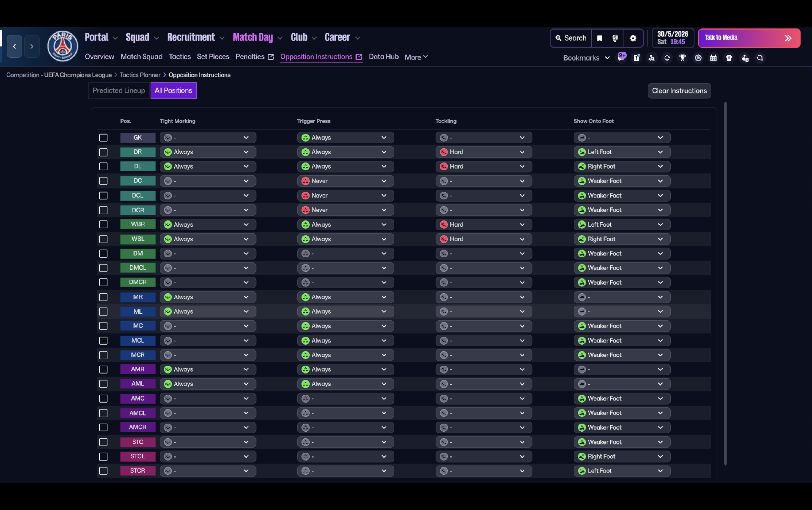Click the Clear Instructions button
Viewport: 812px width, 510px height.
coord(679,91)
